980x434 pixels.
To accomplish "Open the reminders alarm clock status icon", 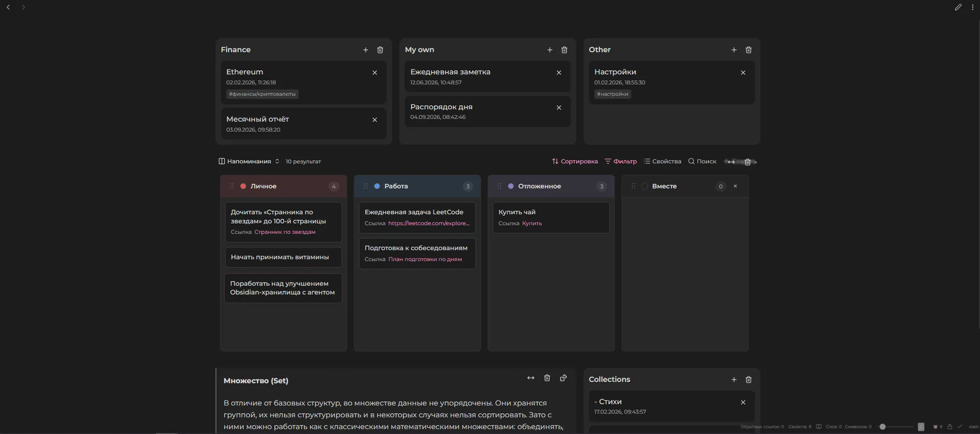I will click(x=937, y=427).
